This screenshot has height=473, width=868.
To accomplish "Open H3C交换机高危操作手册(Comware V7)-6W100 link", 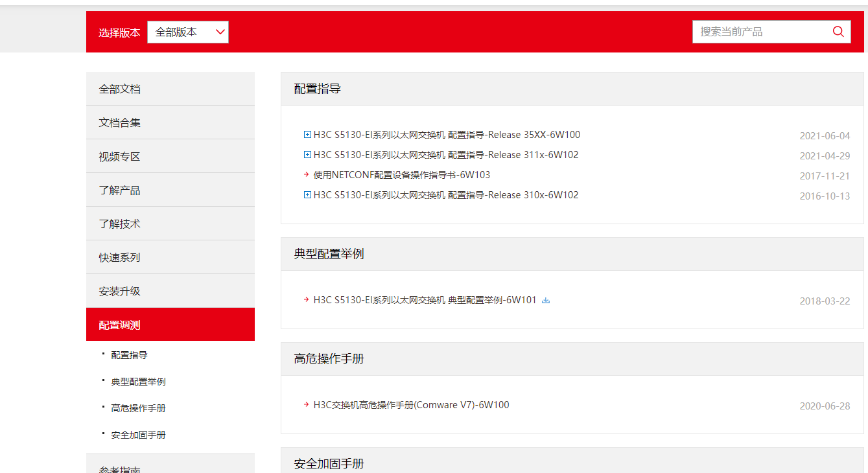I will (x=411, y=405).
